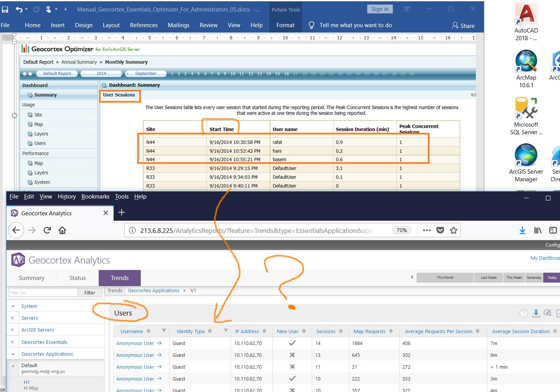Open Microsoft SQL Server desktop shortcut
The height and width of the screenshot is (392, 560).
pyautogui.click(x=526, y=116)
